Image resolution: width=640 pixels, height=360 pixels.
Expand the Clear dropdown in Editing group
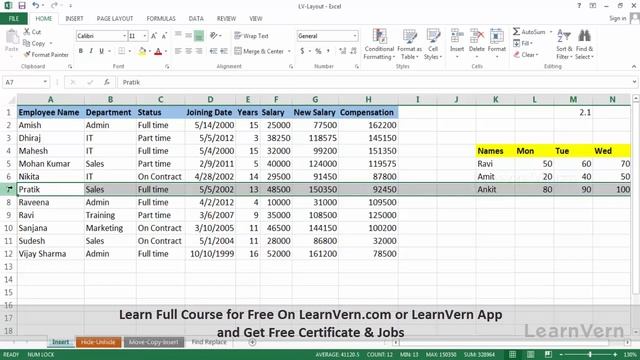pos(537,54)
